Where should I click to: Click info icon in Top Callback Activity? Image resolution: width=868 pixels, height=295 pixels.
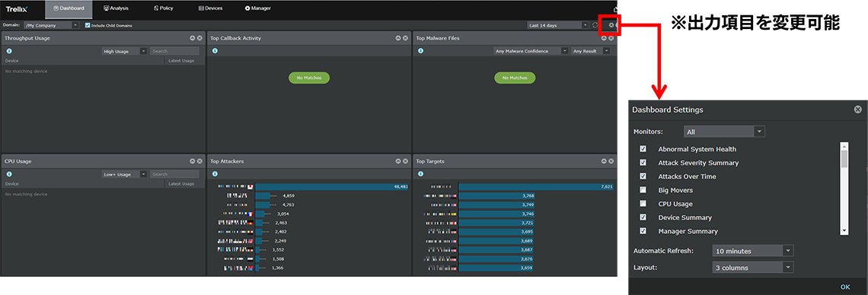pyautogui.click(x=215, y=51)
